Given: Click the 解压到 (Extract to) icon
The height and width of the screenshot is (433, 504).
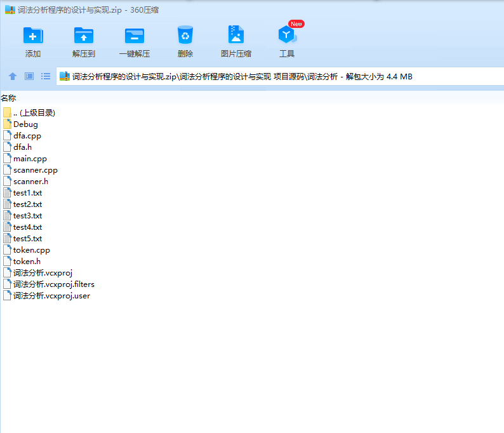Looking at the screenshot, I should click(84, 36).
